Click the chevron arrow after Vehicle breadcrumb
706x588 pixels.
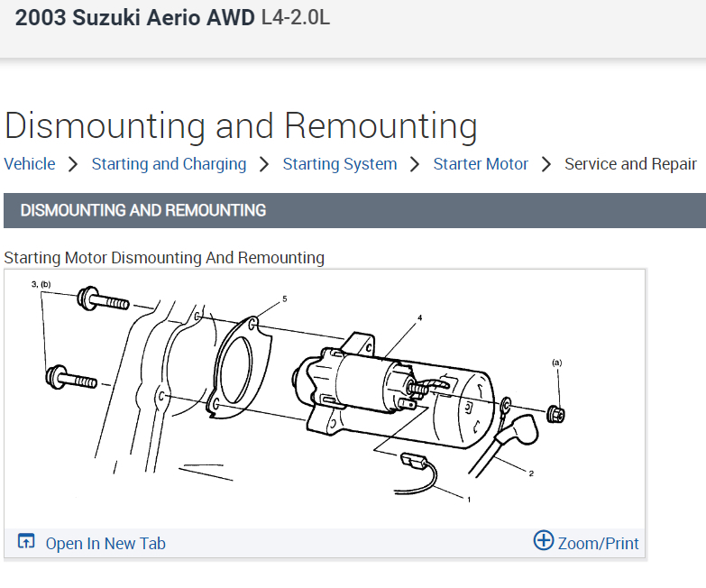(x=73, y=164)
